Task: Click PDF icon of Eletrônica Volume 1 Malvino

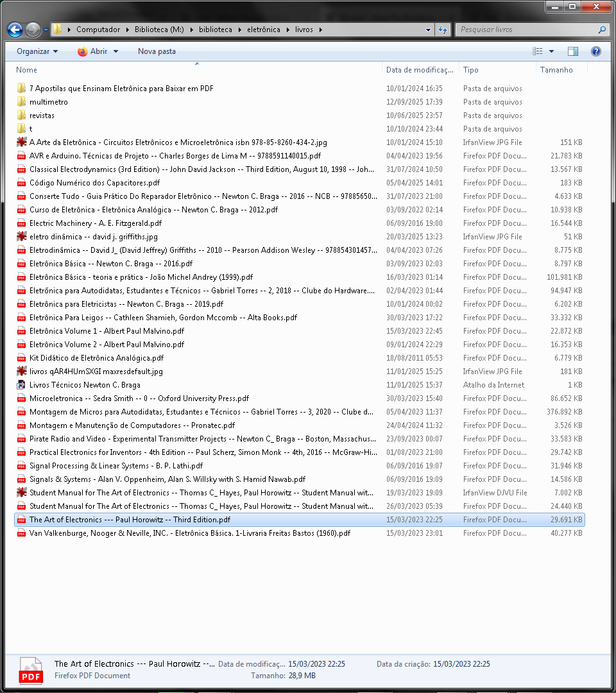Action: [x=21, y=331]
